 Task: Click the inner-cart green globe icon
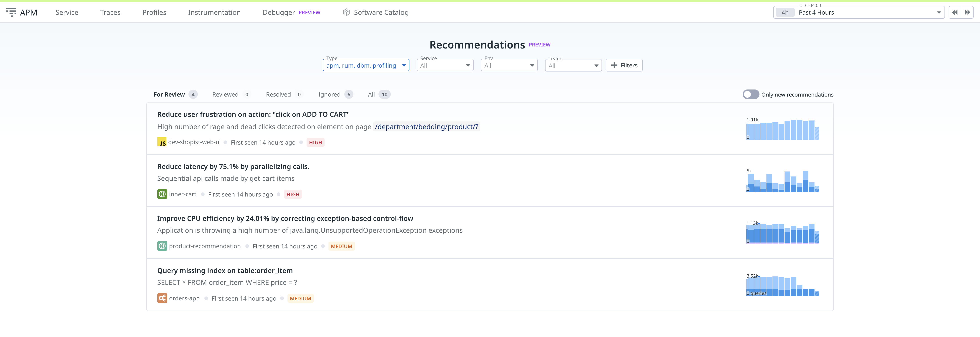coord(162,194)
